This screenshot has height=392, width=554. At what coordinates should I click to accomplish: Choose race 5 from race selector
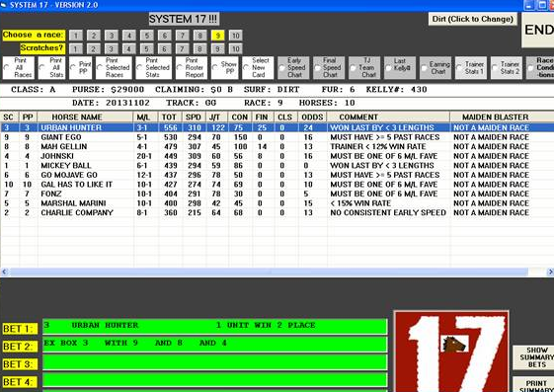146,36
